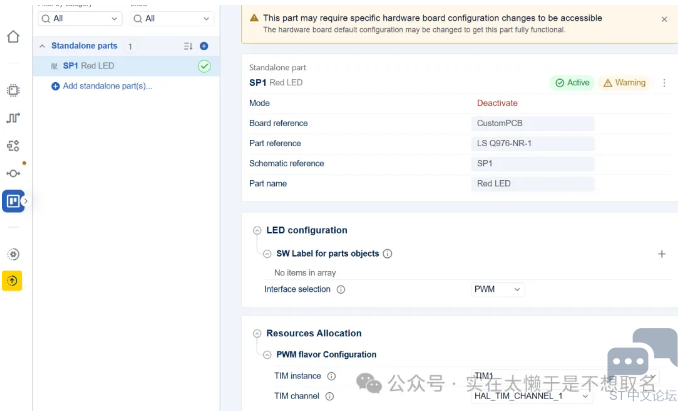The width and height of the screenshot is (686, 411).
Task: Open the three-dot menu for SP1
Action: [x=664, y=83]
